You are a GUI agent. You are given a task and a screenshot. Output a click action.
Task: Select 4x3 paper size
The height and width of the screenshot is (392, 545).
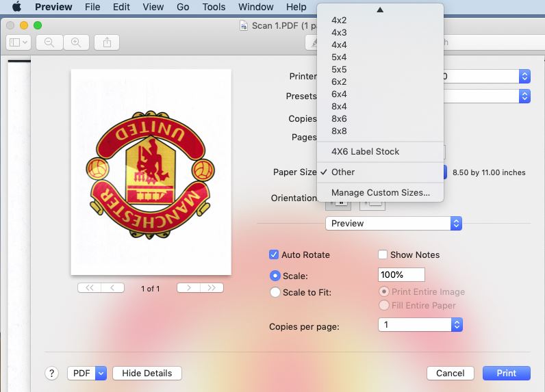[380, 33]
